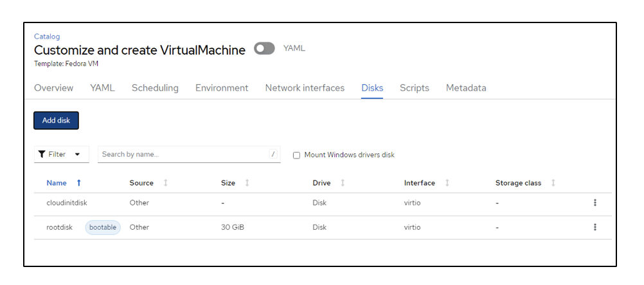
Task: Open the Scripts tab
Action: (x=415, y=88)
